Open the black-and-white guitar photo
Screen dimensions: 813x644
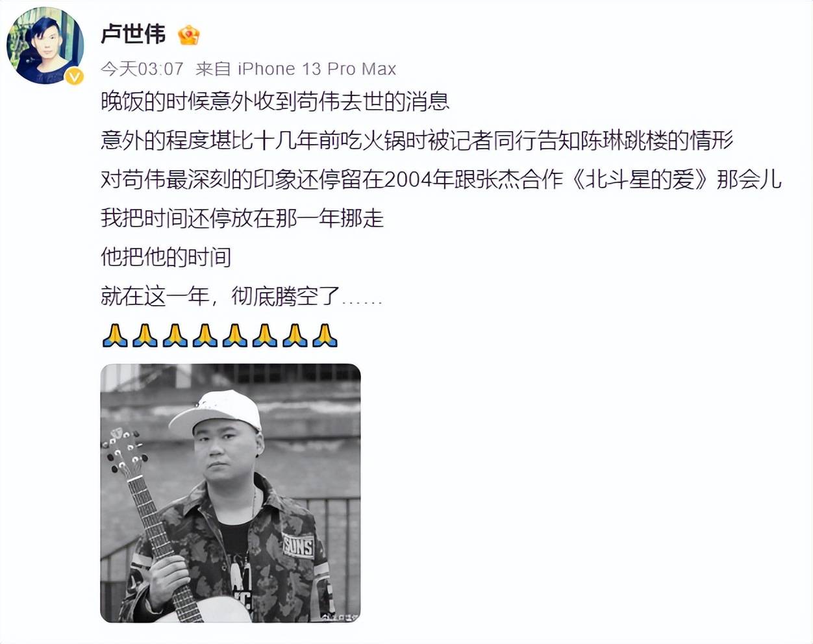click(x=231, y=493)
